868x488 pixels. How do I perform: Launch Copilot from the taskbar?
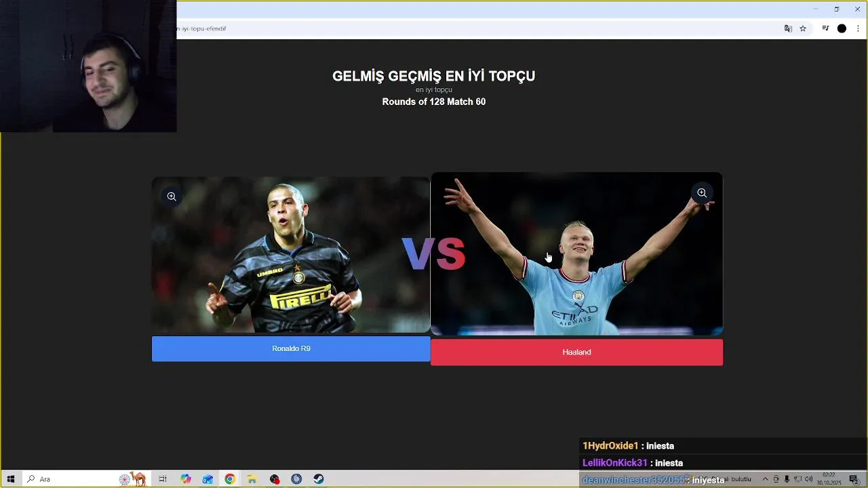pyautogui.click(x=186, y=479)
